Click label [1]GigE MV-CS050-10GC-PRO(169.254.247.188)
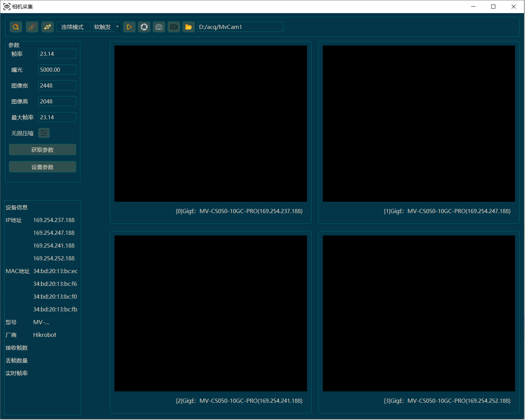 [447, 211]
